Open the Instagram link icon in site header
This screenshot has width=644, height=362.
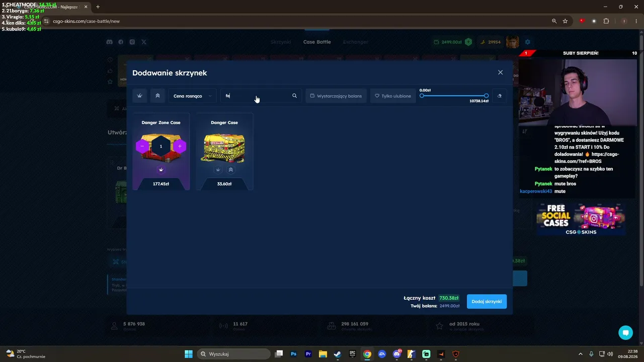[x=132, y=42]
